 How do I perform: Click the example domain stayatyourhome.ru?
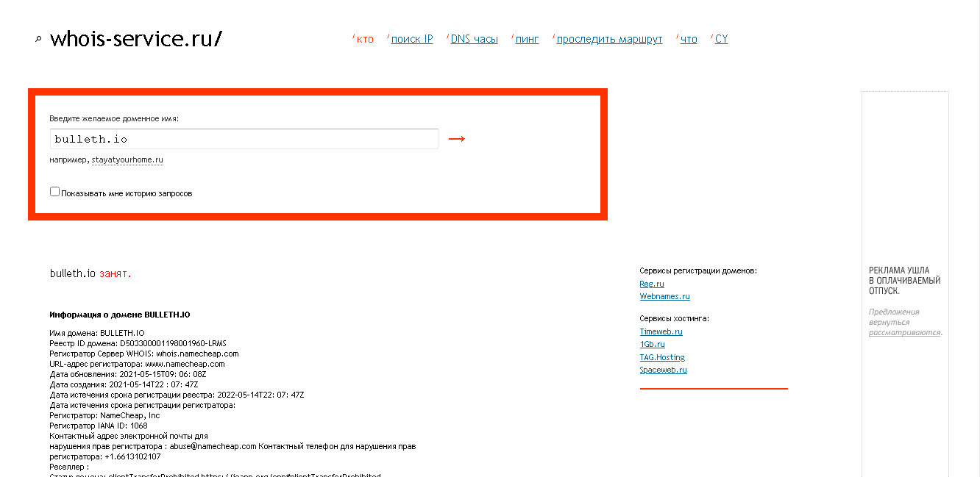click(x=127, y=159)
